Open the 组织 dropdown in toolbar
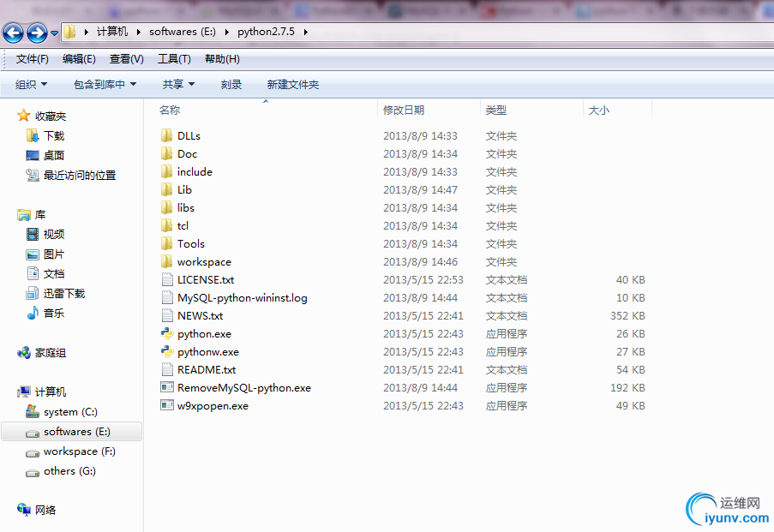 [x=31, y=85]
